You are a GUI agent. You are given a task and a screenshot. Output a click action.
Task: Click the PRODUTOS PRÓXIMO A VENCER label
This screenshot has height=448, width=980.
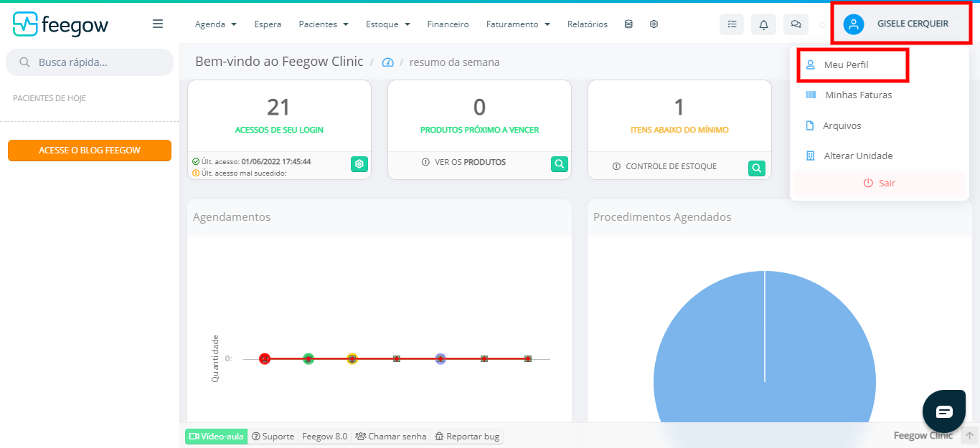point(479,130)
